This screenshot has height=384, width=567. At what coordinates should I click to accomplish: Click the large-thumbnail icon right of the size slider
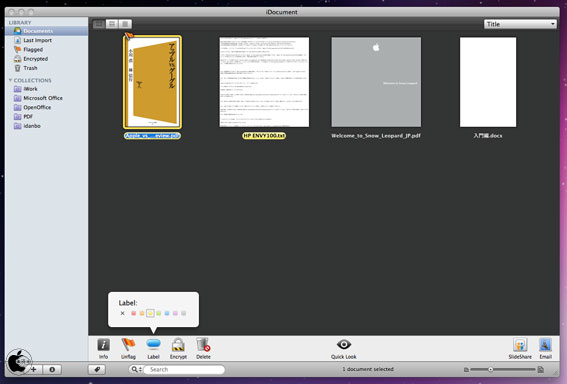click(541, 369)
